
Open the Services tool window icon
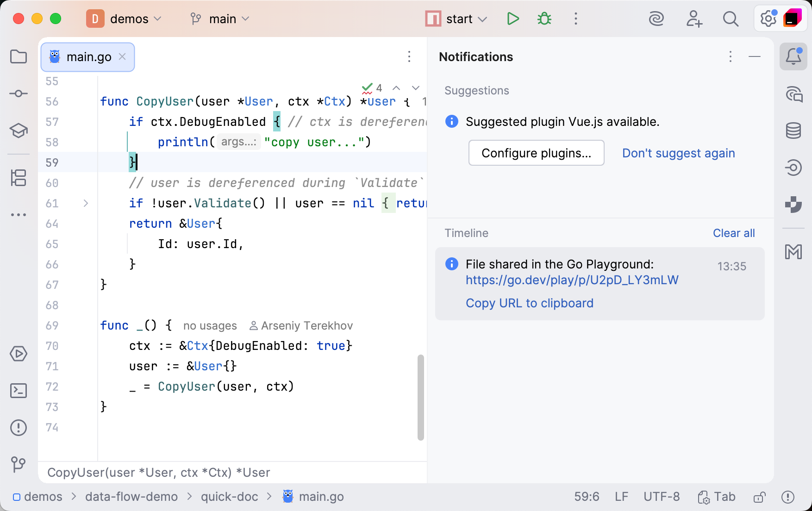coord(19,354)
